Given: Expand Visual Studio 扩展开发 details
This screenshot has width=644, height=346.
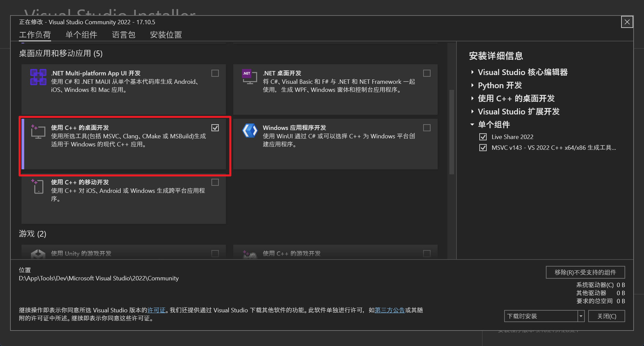Looking at the screenshot, I should [472, 112].
